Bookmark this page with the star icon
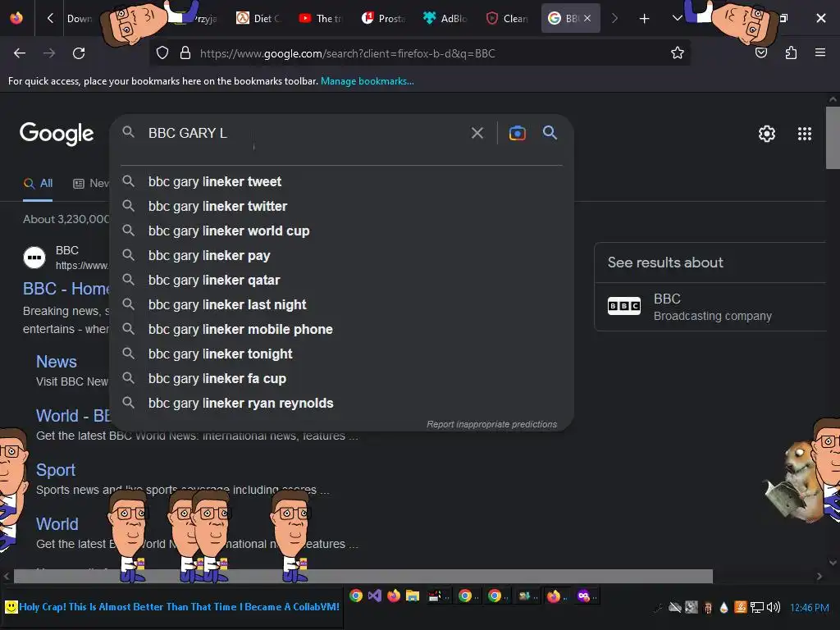Screen dimensions: 840x630 677,52
